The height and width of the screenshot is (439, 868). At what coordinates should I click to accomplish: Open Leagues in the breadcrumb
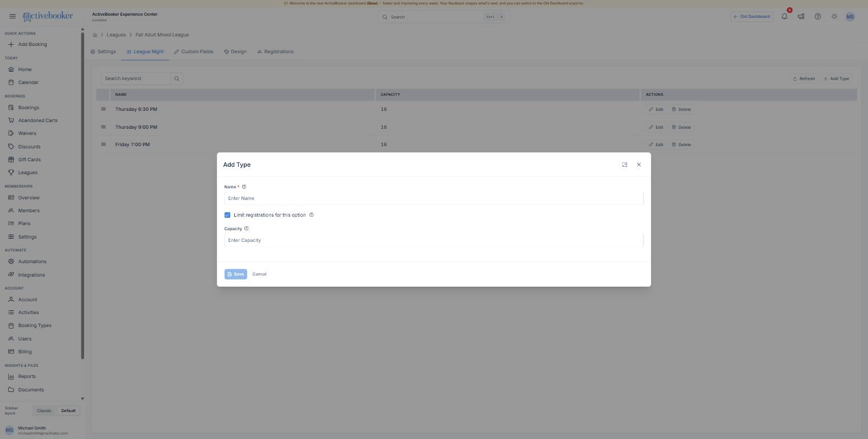pyautogui.click(x=116, y=35)
